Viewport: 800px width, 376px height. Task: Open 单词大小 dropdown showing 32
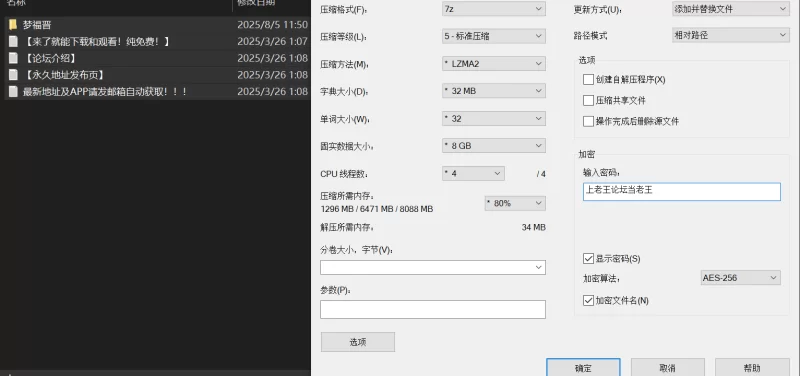[493, 118]
